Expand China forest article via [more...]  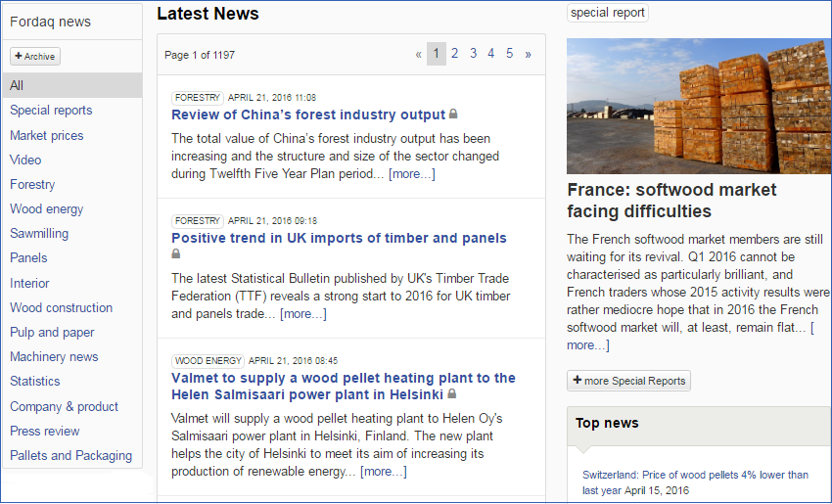click(x=412, y=174)
